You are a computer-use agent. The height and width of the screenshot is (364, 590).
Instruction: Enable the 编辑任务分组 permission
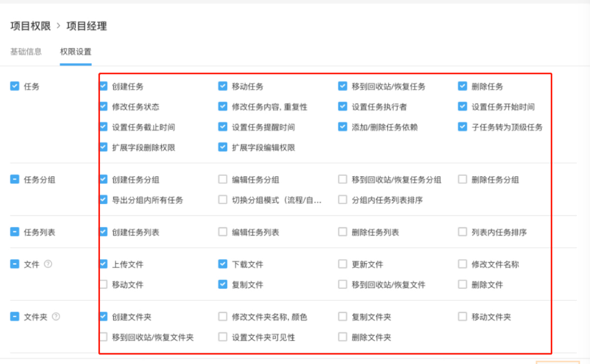pyautogui.click(x=222, y=180)
